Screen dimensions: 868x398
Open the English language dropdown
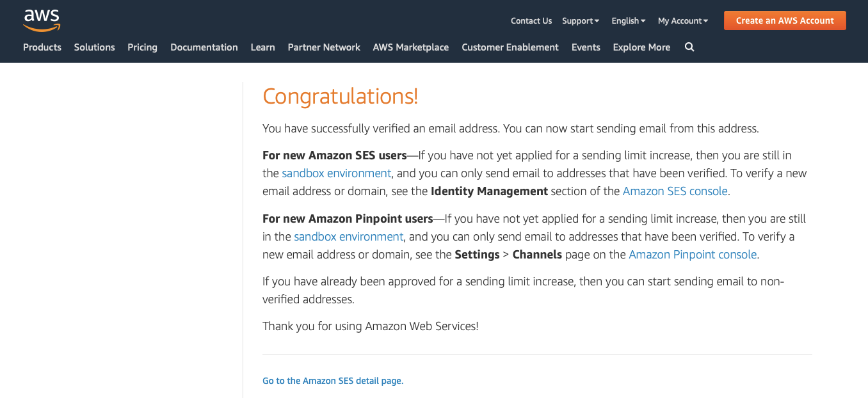(x=628, y=20)
